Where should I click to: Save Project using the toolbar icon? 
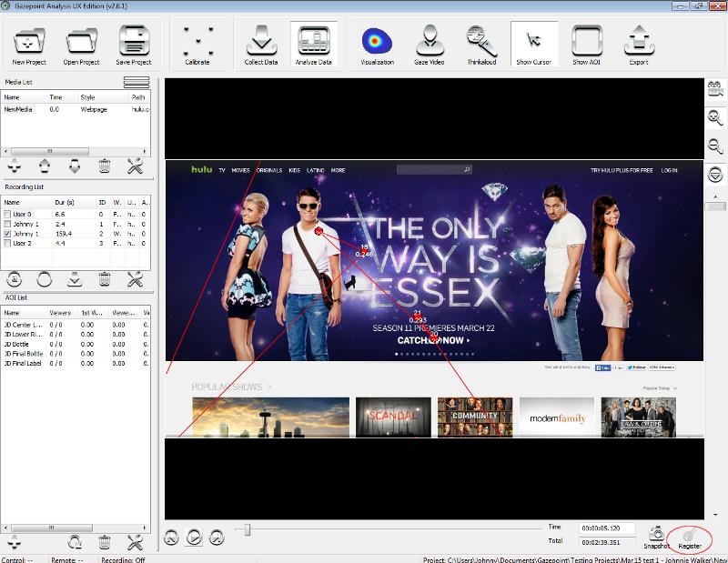click(134, 45)
